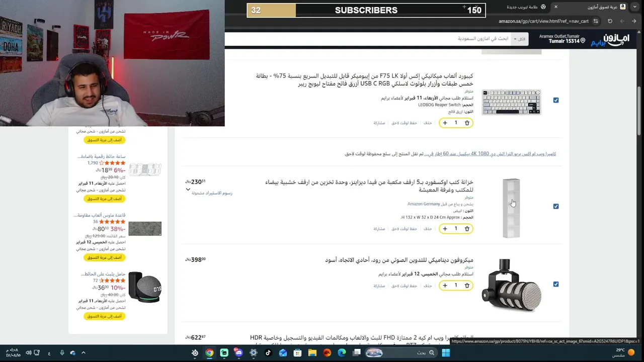Click the browser forward arrow
The image size is (644, 362).
[622, 21]
